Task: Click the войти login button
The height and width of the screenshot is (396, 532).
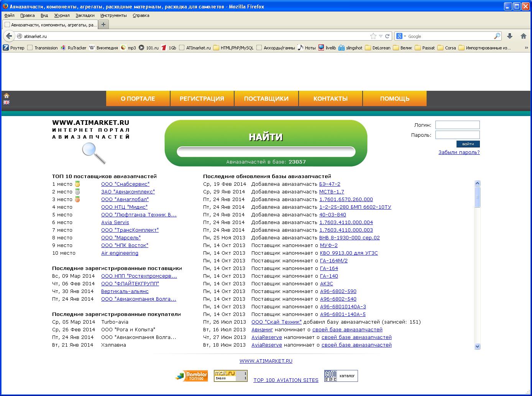Action: (x=468, y=144)
